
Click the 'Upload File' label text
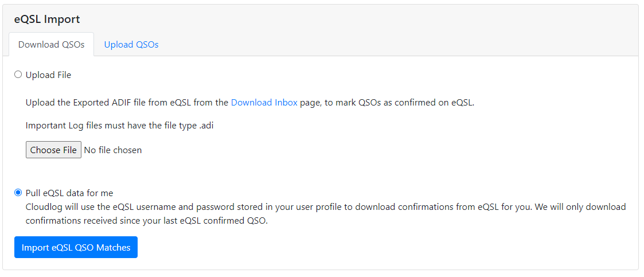coord(49,75)
